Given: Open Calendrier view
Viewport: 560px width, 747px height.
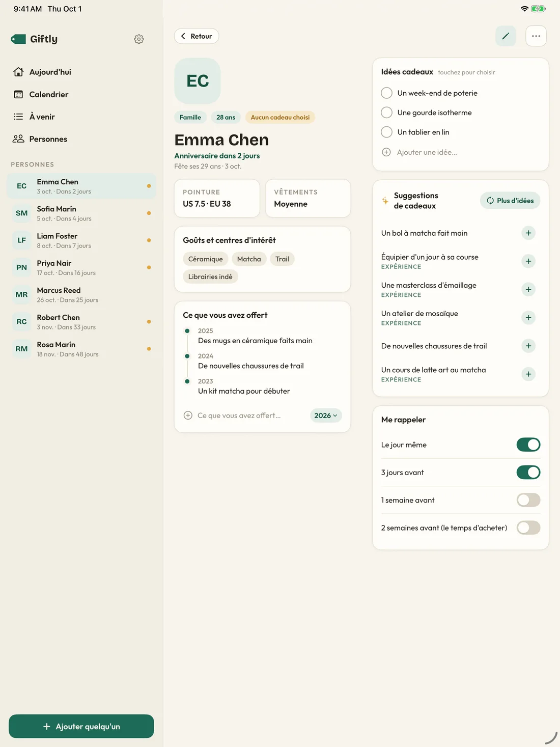Looking at the screenshot, I should click(x=81, y=94).
